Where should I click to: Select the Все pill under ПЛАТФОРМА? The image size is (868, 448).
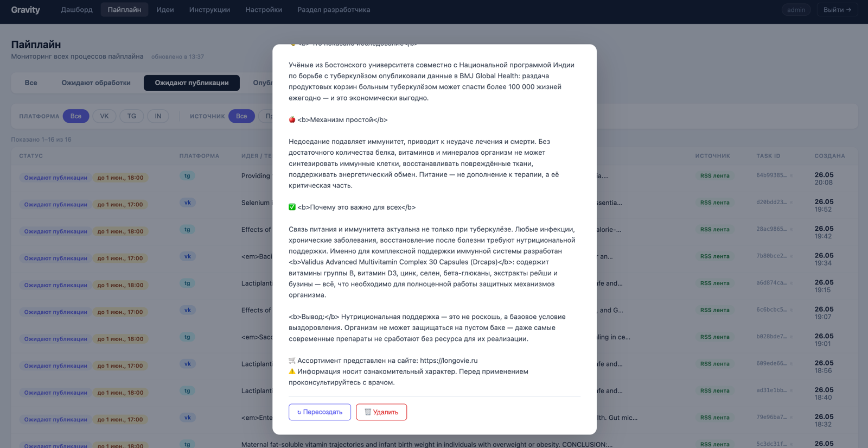pos(76,116)
